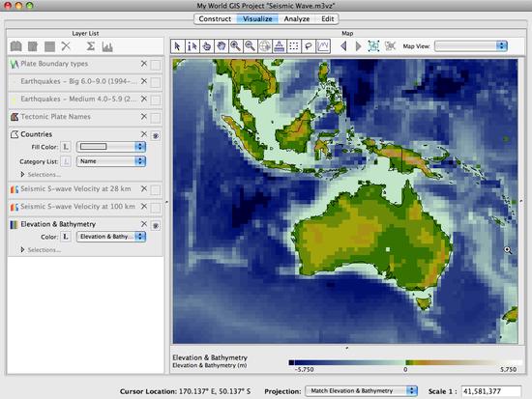The height and width of the screenshot is (399, 532).
Task: Select the Tectonic Plate Names layer row
Action: (x=85, y=117)
